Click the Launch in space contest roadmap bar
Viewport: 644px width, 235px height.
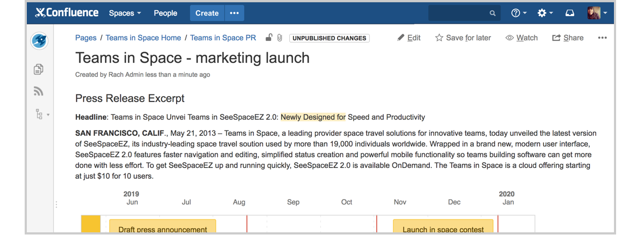pos(443,227)
